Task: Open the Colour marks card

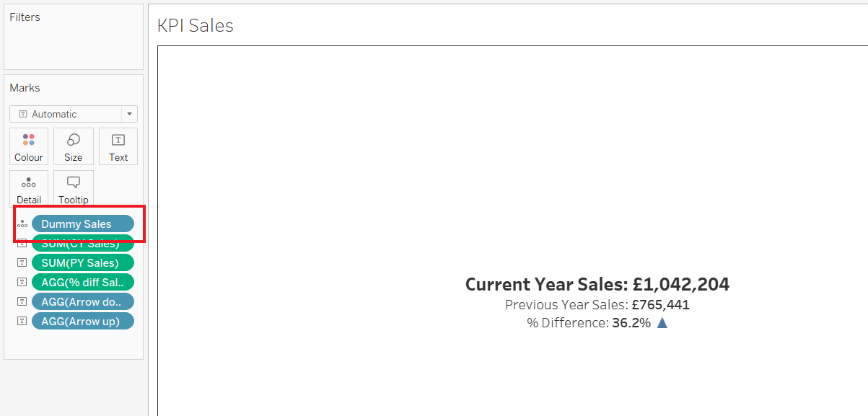Action: [29, 146]
